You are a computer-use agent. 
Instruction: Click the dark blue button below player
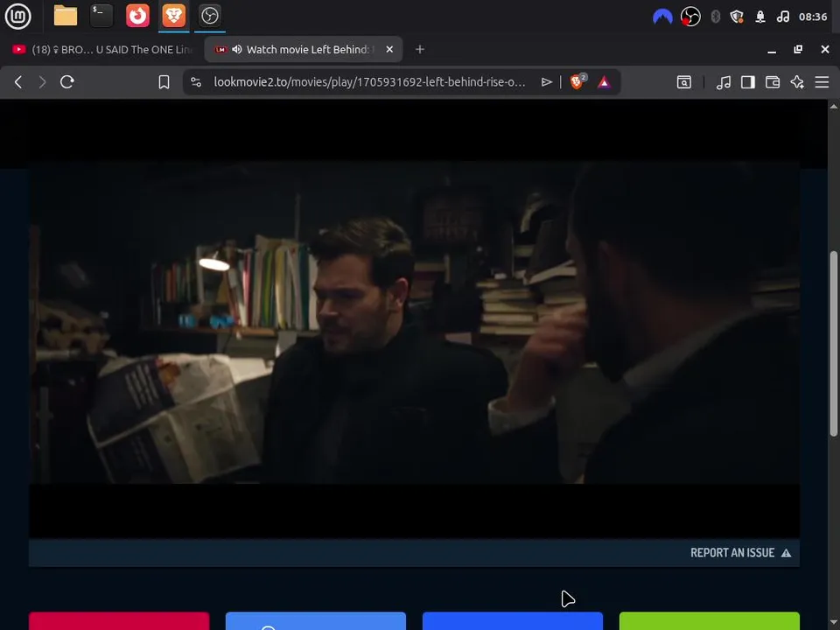click(513, 621)
